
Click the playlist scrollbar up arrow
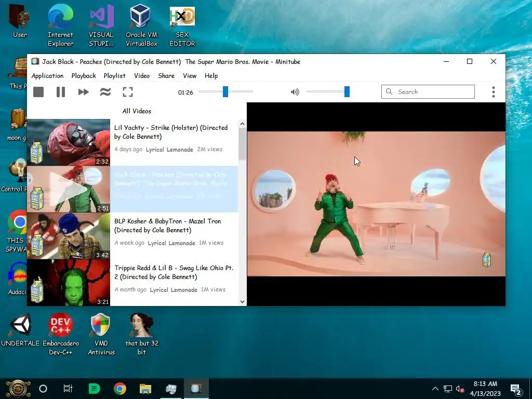[x=242, y=124]
